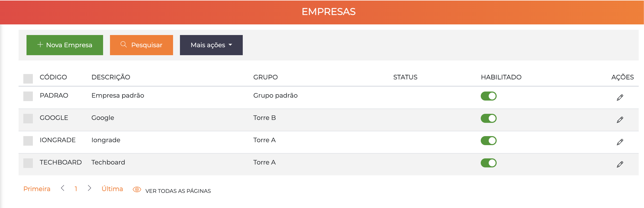Image resolution: width=644 pixels, height=208 pixels.
Task: Click the plus icon in Nova Empresa button
Action: point(40,45)
